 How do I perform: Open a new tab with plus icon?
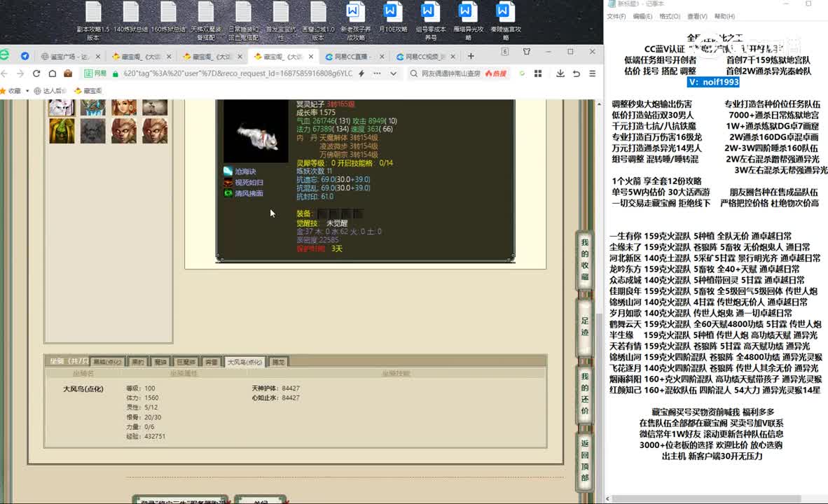[471, 56]
